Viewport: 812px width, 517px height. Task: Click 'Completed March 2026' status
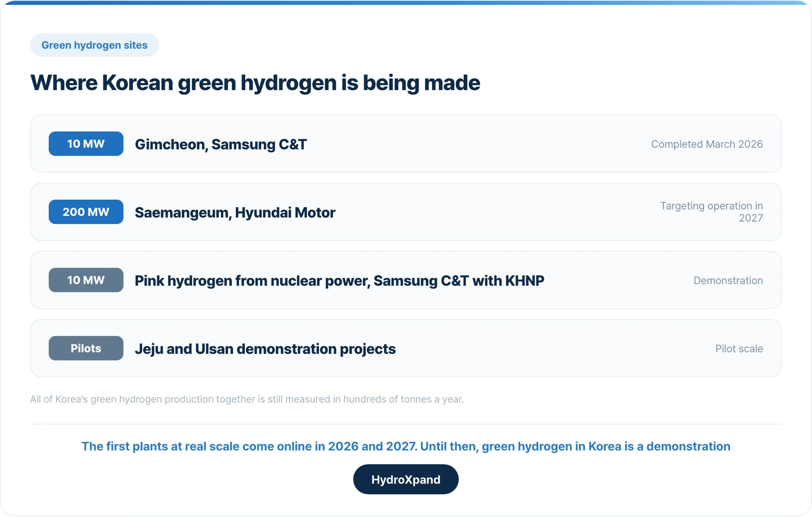[x=707, y=144]
